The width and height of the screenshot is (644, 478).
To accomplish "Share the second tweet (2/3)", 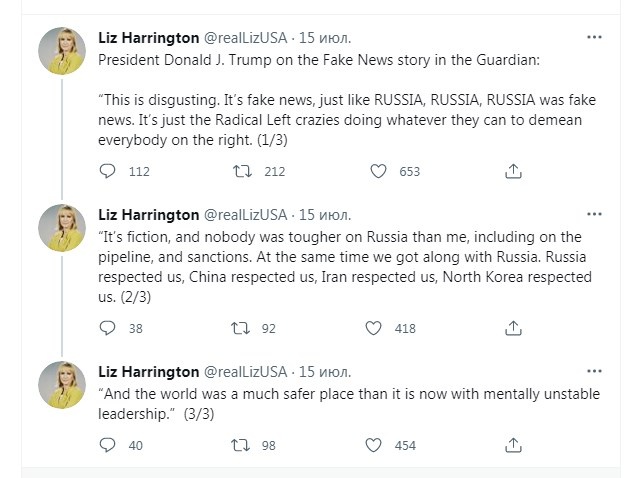I will (513, 327).
